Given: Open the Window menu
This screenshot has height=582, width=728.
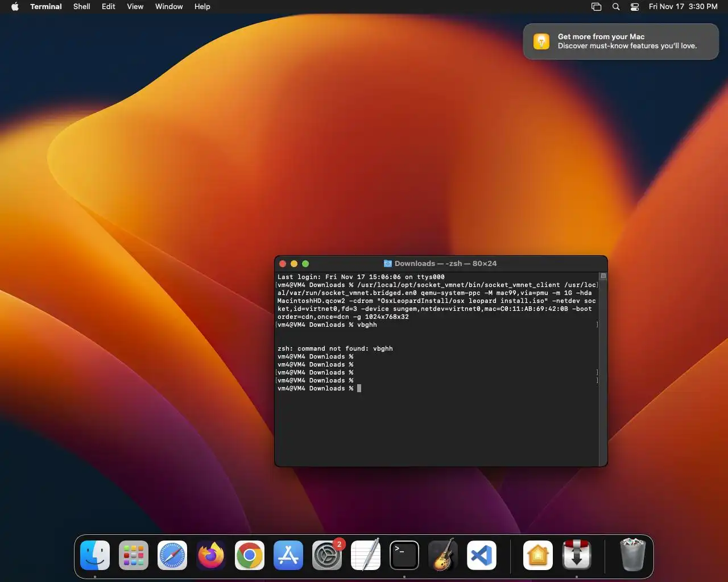Looking at the screenshot, I should pos(169,7).
